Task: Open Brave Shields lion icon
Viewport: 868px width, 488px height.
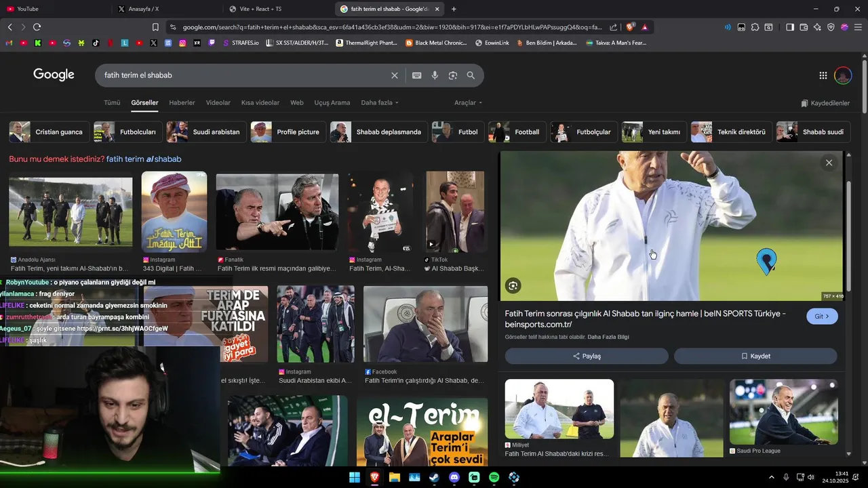Action: click(630, 27)
